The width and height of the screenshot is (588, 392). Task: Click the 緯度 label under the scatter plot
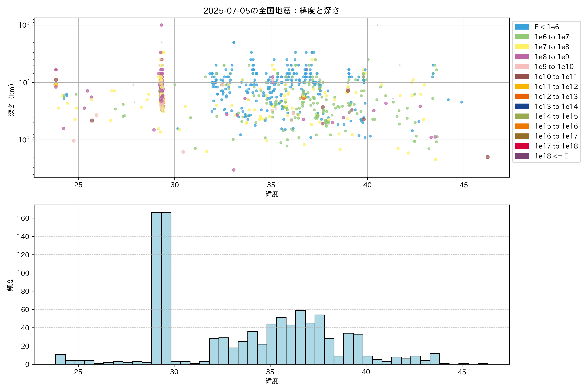tap(271, 194)
